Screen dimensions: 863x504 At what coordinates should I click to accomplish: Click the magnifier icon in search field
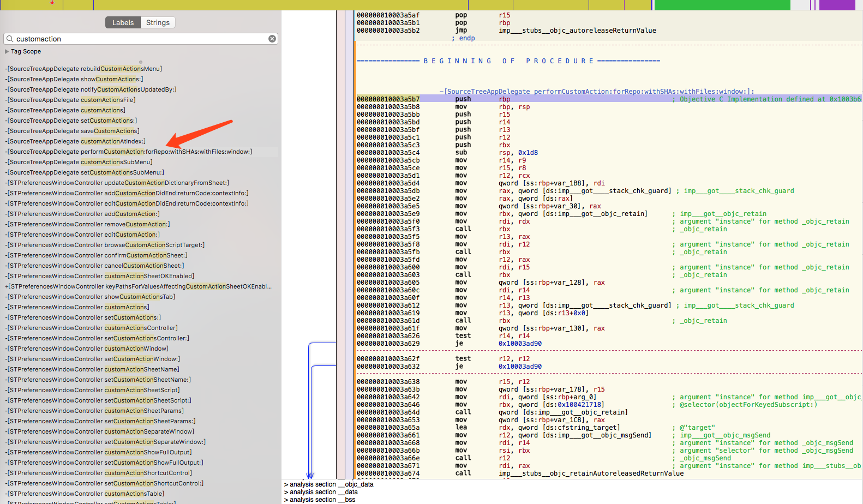(9, 39)
